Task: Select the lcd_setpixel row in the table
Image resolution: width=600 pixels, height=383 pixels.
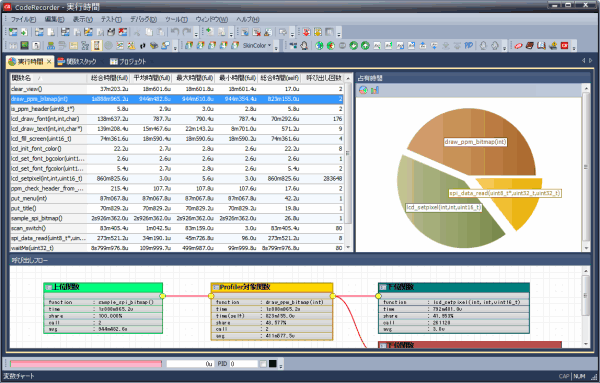Action: point(176,178)
